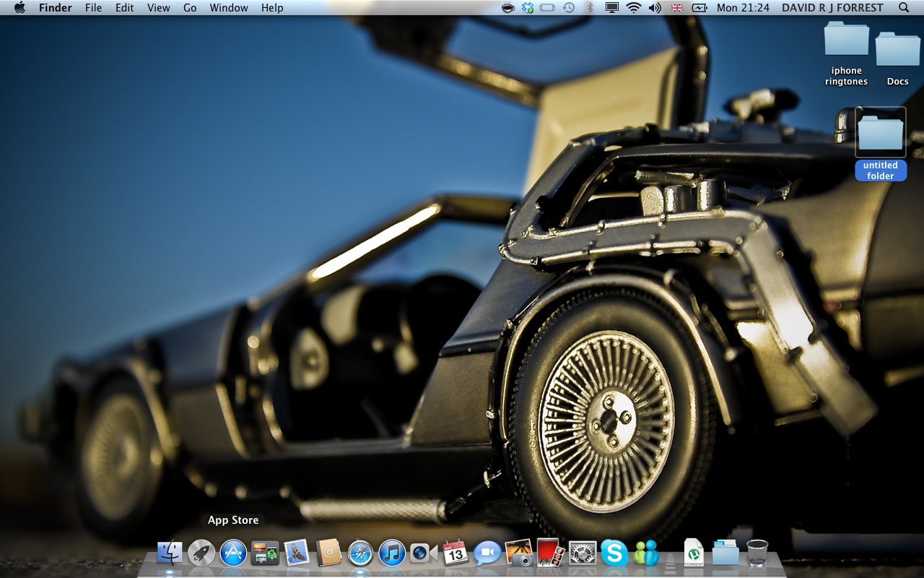Open the documents folder stack in the Dock
The width and height of the screenshot is (924, 578).
(x=725, y=553)
